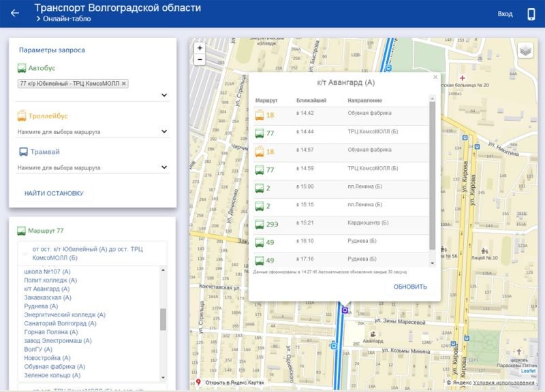
Task: Remove the route 77 tag
Action: (x=124, y=83)
